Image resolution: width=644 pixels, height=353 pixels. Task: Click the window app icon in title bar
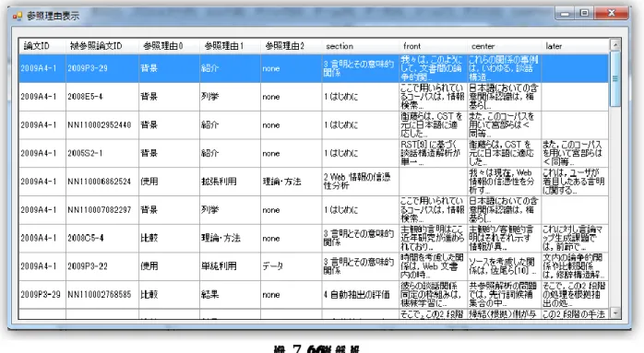point(18,16)
